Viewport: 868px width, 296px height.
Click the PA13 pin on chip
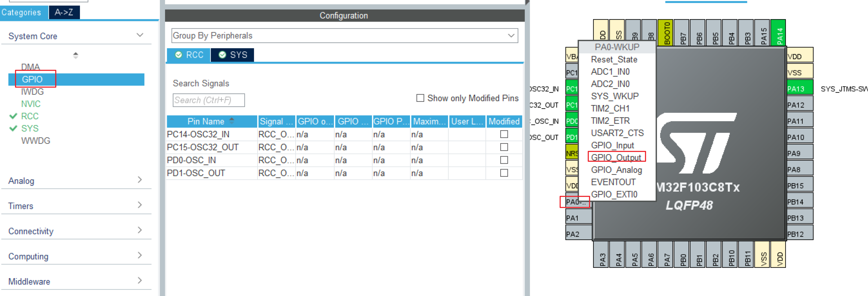click(799, 89)
